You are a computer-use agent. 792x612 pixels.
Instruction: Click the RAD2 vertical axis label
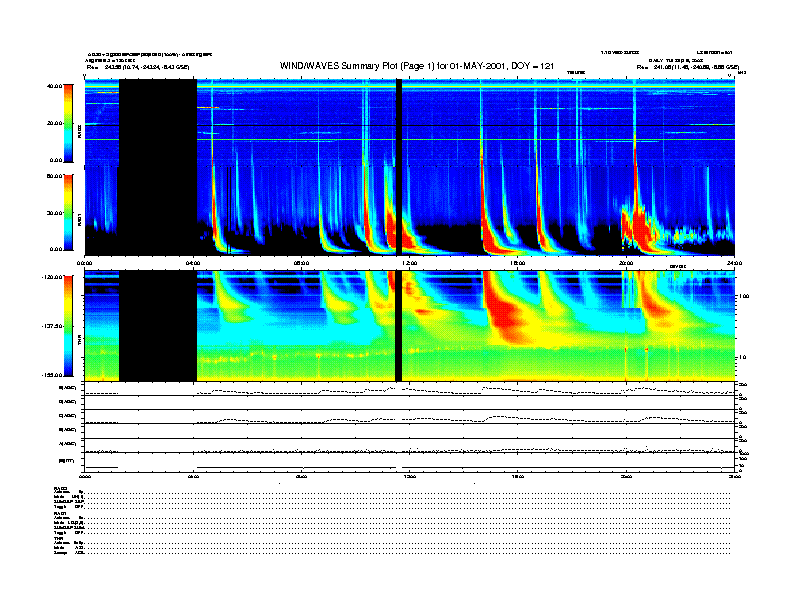79,131
